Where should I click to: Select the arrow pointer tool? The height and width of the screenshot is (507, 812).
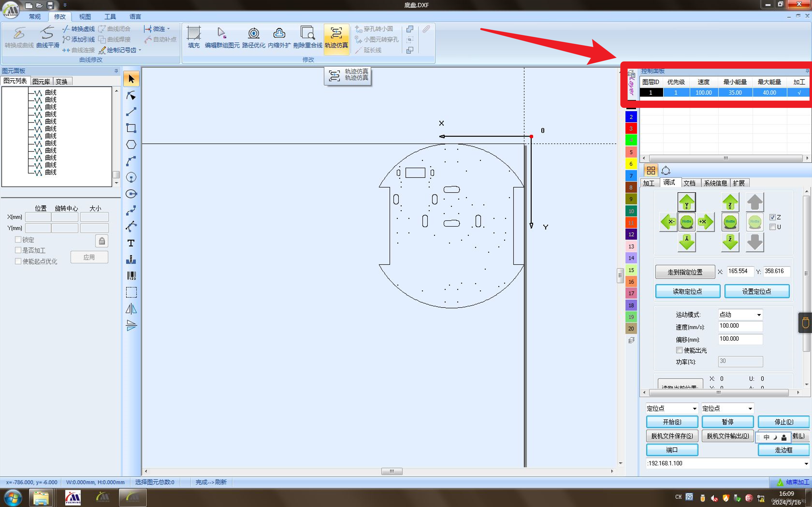click(x=131, y=79)
